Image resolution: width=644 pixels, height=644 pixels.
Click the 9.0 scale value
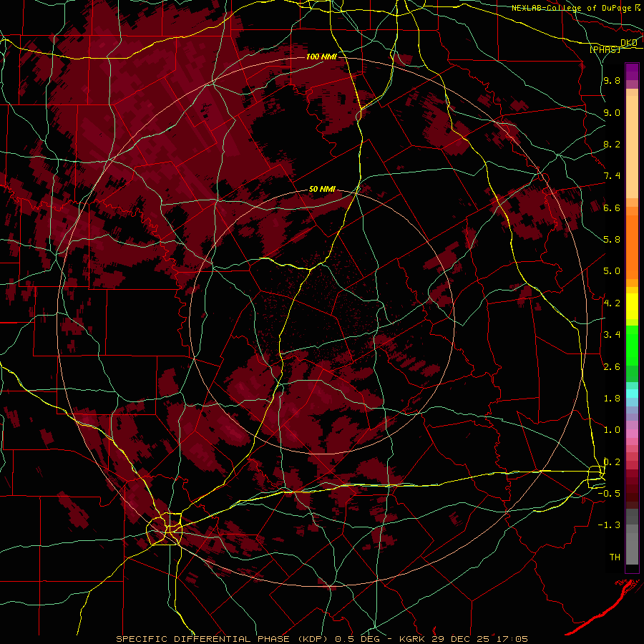click(612, 112)
